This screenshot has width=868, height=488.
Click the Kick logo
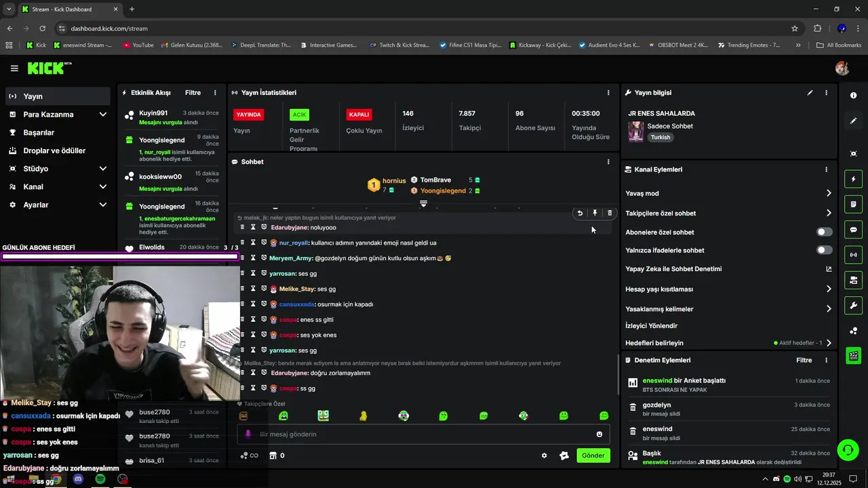[x=50, y=68]
